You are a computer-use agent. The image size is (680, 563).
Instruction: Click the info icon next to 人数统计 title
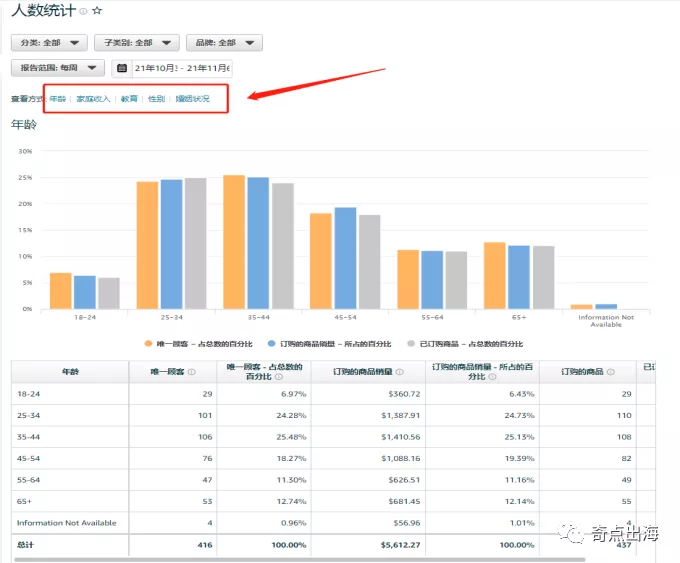(83, 12)
